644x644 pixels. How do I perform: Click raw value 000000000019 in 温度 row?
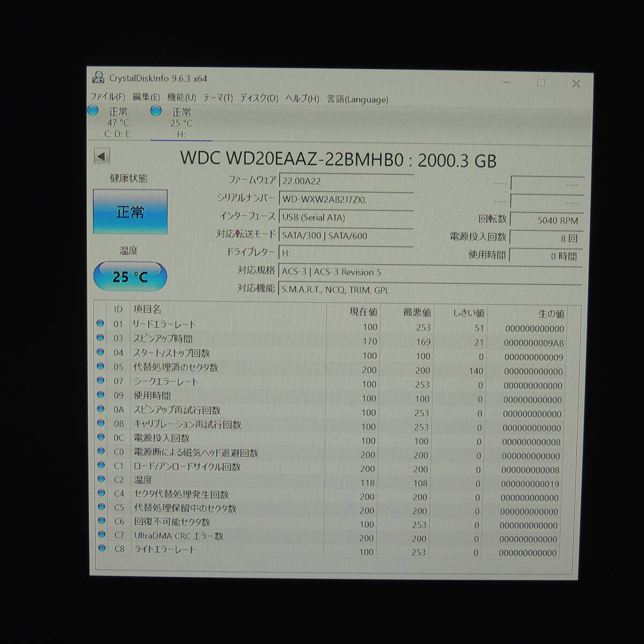[x=530, y=484]
